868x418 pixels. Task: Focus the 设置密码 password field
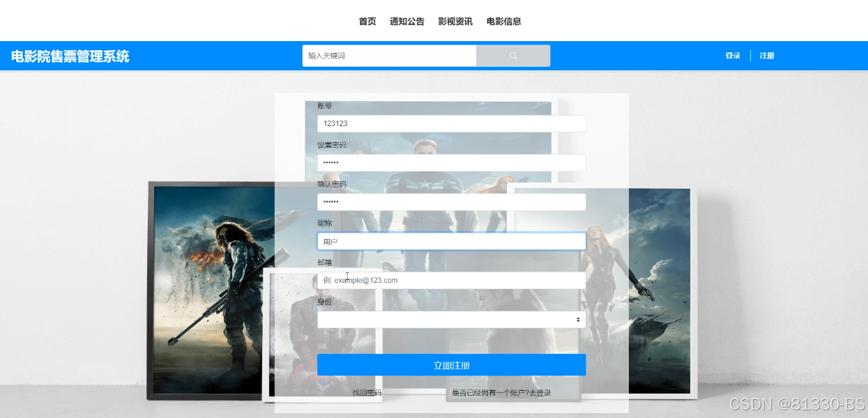(451, 162)
